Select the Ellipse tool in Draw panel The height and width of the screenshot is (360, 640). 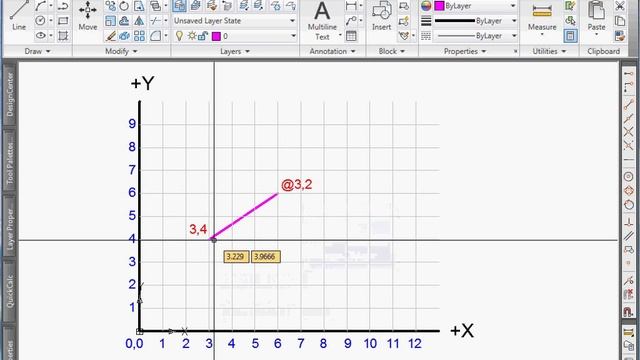pos(40,36)
